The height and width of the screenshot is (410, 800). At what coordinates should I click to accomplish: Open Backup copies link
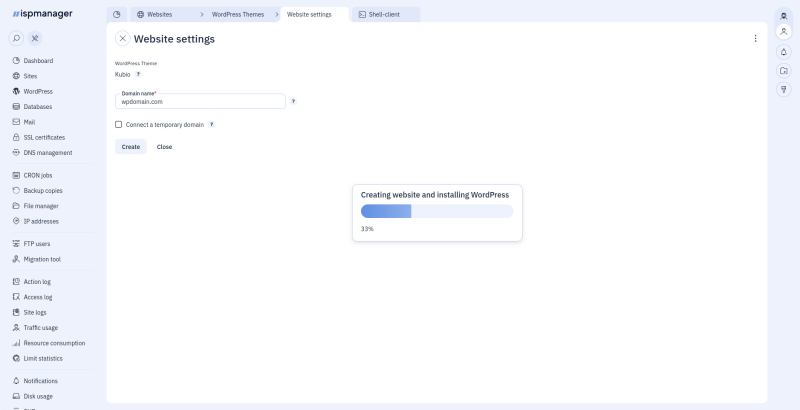pos(43,191)
